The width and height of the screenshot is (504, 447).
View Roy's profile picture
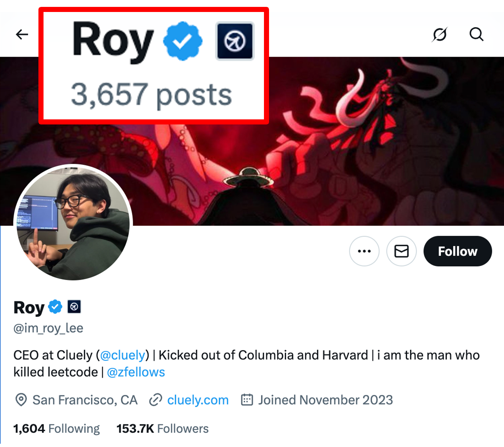pyautogui.click(x=73, y=222)
